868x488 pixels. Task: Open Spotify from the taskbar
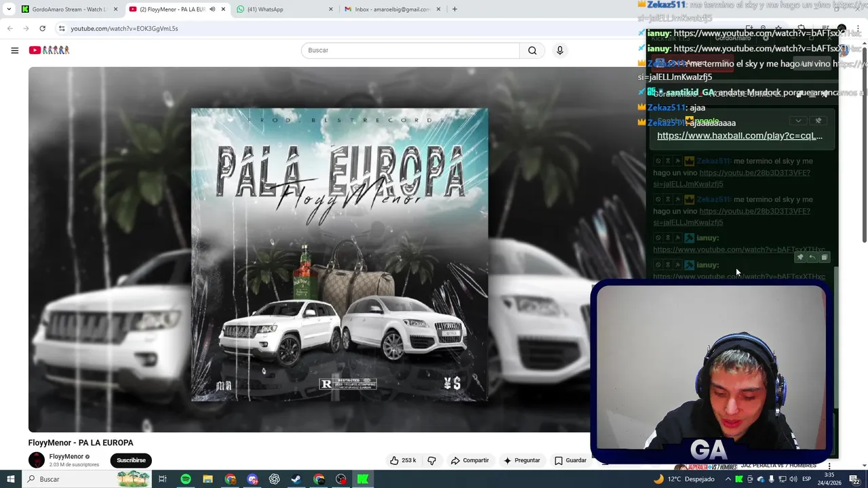[x=185, y=479]
